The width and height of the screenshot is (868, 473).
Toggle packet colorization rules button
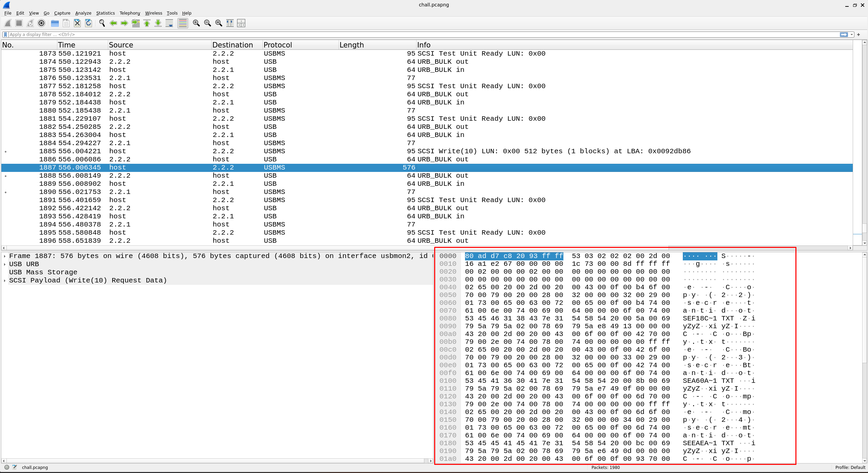[x=182, y=23]
